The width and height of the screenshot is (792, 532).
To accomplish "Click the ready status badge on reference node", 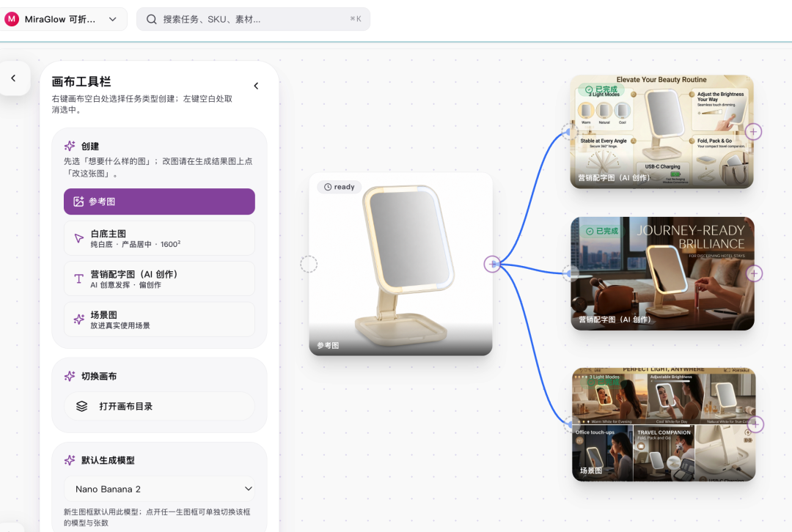I will tap(340, 187).
